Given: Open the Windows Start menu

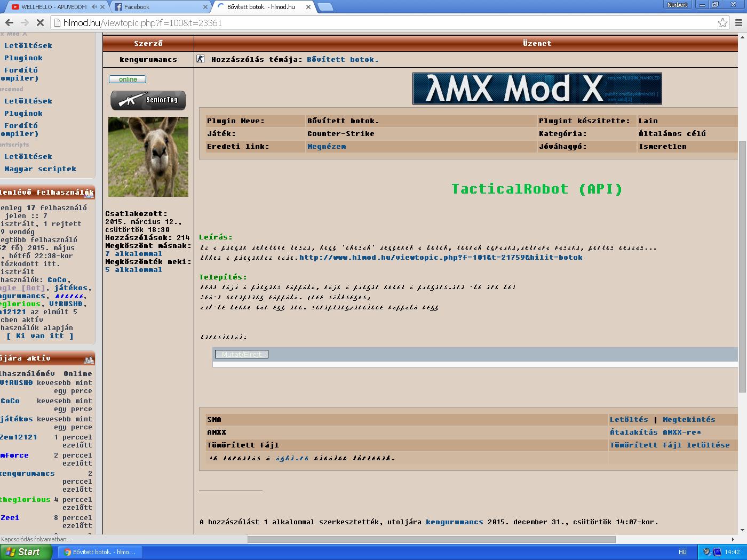Looking at the screenshot, I should pos(26,552).
